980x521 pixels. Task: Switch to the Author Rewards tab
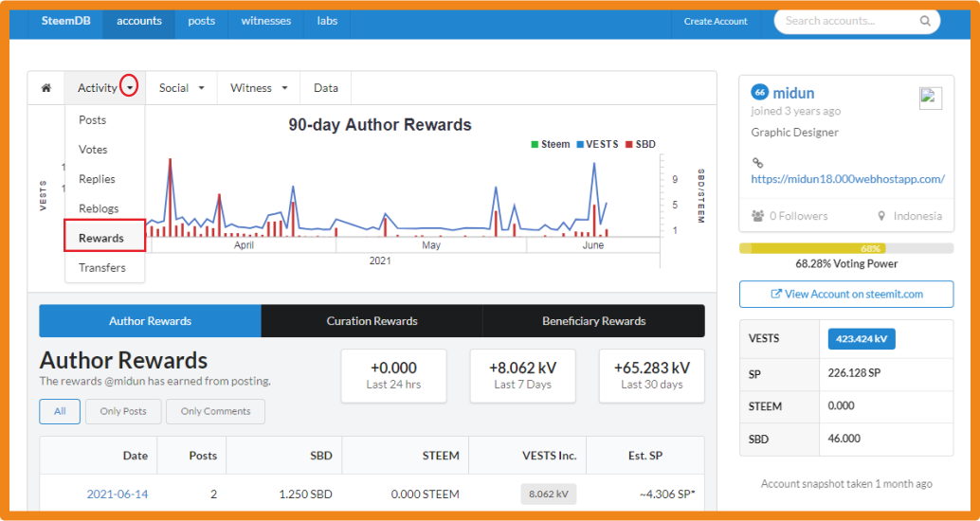tap(150, 321)
